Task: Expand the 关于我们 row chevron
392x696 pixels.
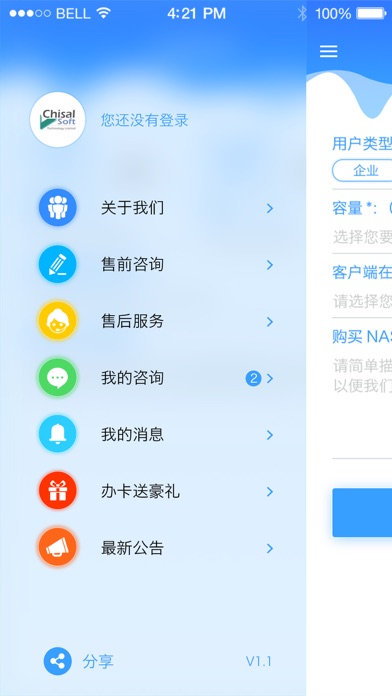Action: pos(269,208)
